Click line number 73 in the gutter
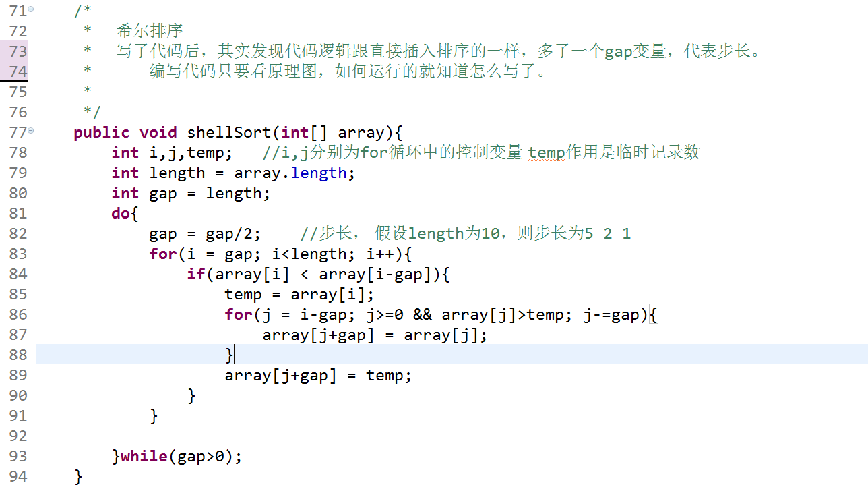This screenshot has width=868, height=491. point(18,51)
